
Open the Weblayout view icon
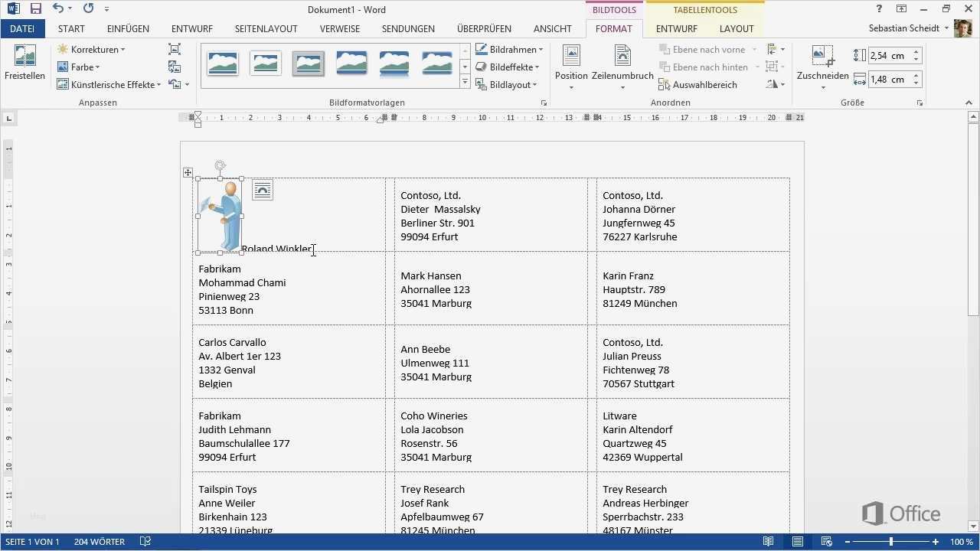click(x=827, y=541)
